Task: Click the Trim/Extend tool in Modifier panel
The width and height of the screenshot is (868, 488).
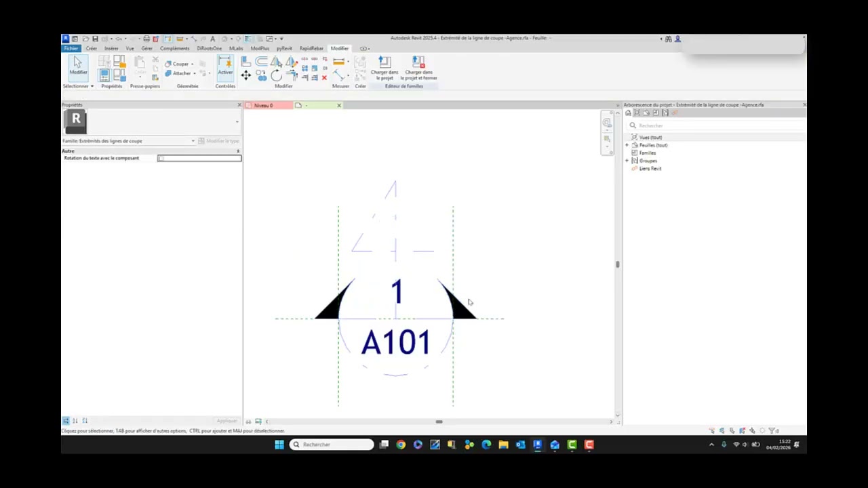Action: (291, 76)
